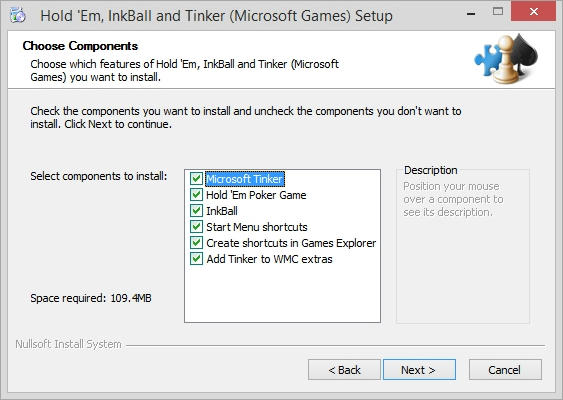The height and width of the screenshot is (400, 563).
Task: Select the InkBall label
Action: pyautogui.click(x=222, y=211)
